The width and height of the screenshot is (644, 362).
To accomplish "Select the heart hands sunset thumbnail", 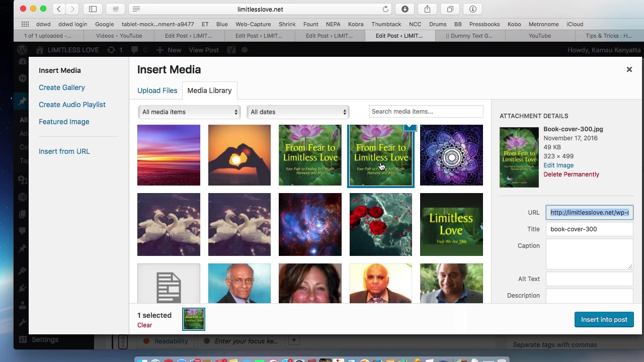I will (x=239, y=155).
